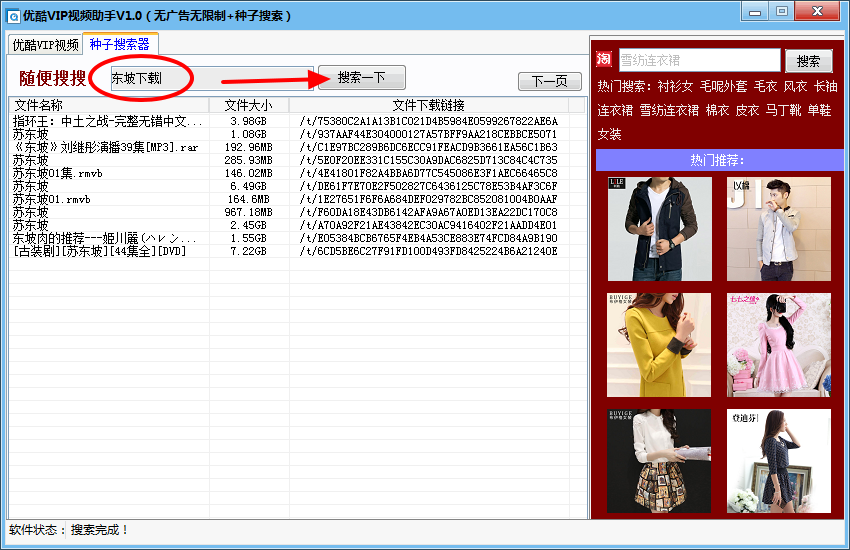Open the yellow dress product thumbnail
Viewport: 850px width, 550px height.
point(659,345)
